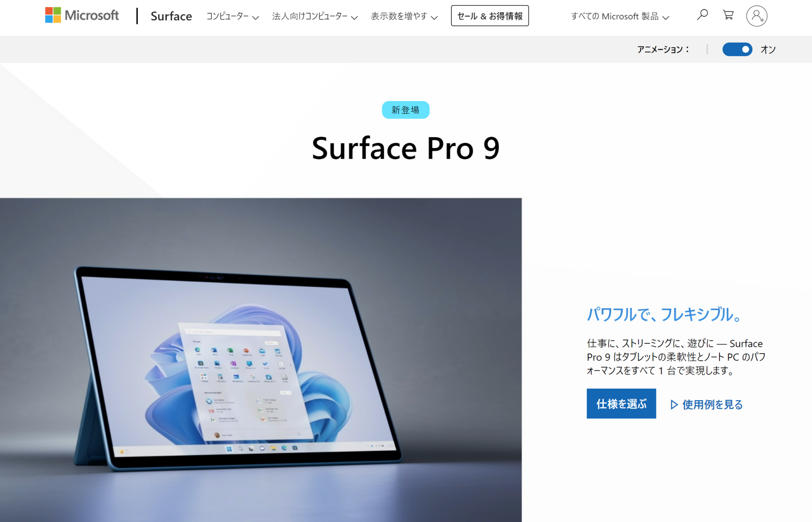The height and width of the screenshot is (522, 812).
Task: Toggle the アニメーション switch off
Action: [737, 49]
